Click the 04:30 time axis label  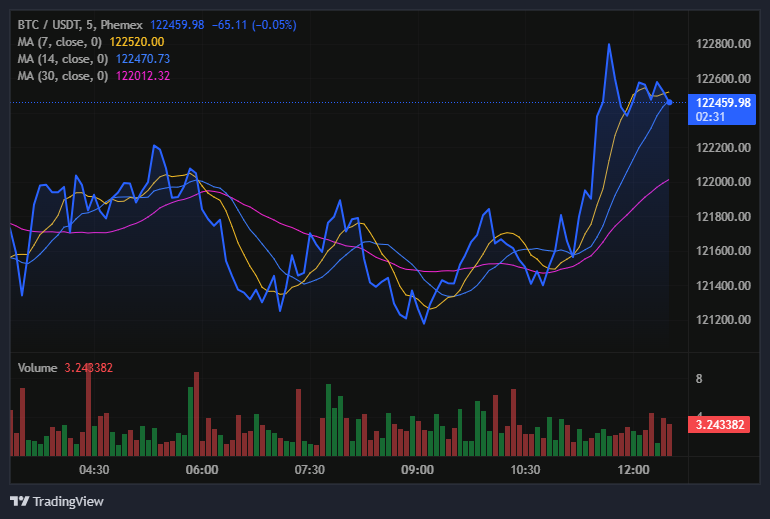coord(93,469)
